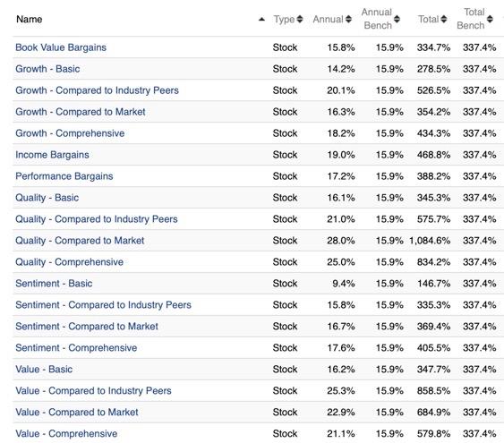Click the Annual column sort arrows icon
This screenshot has height=443, width=504.
(348, 20)
